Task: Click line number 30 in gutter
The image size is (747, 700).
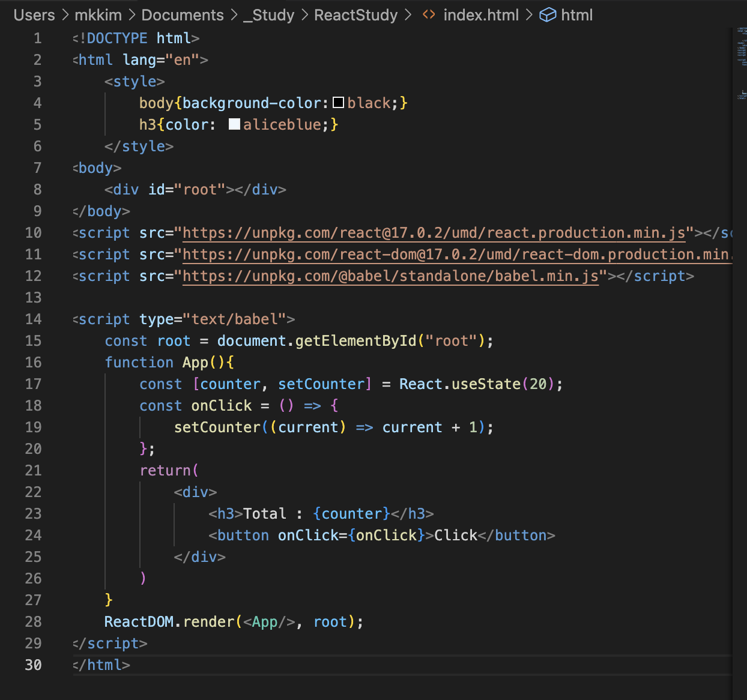Action: point(33,665)
